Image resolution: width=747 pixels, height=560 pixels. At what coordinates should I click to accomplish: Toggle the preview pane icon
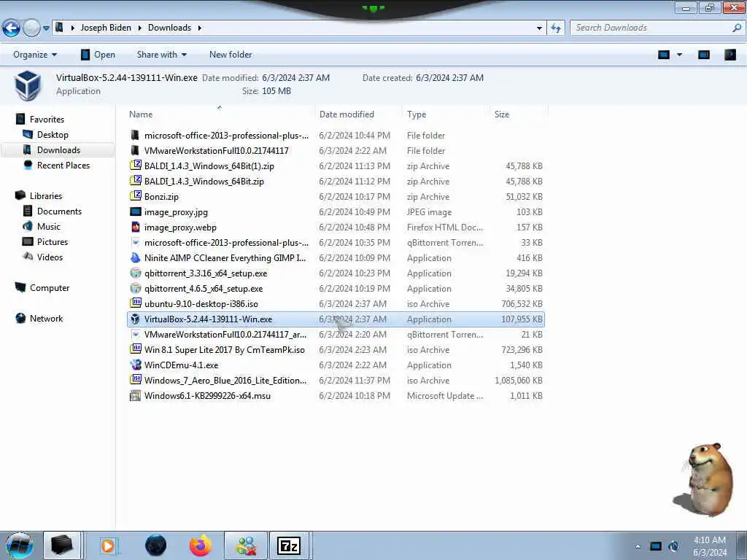(x=704, y=55)
